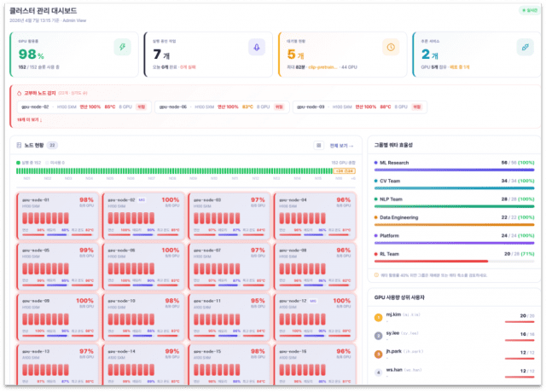546x392 pixels.
Task: Open 전체 보기 link in node status
Action: point(341,146)
